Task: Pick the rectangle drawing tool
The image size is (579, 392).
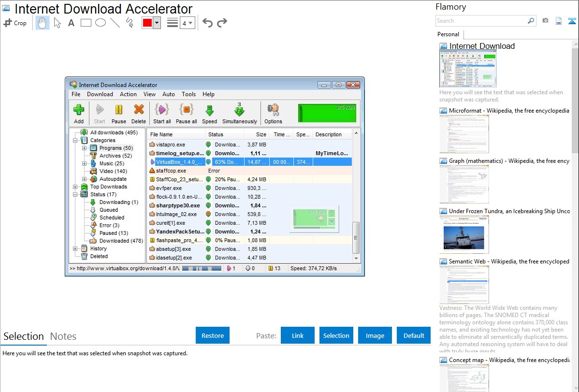Action: (x=86, y=23)
